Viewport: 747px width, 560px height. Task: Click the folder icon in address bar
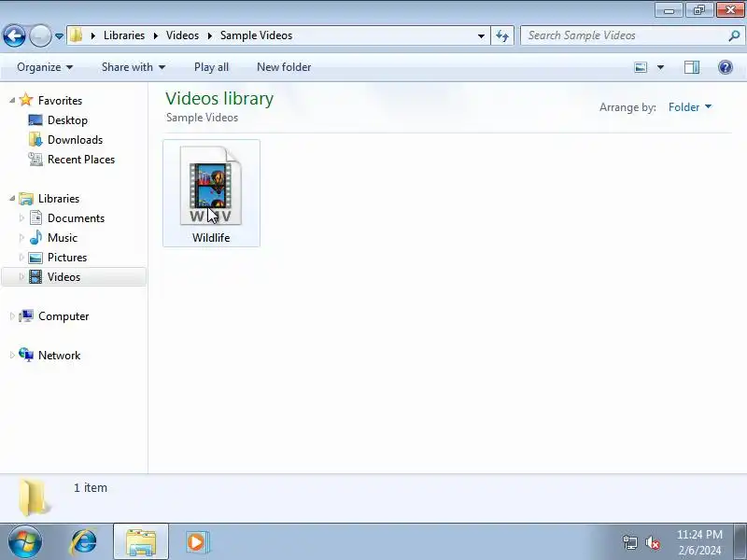77,35
